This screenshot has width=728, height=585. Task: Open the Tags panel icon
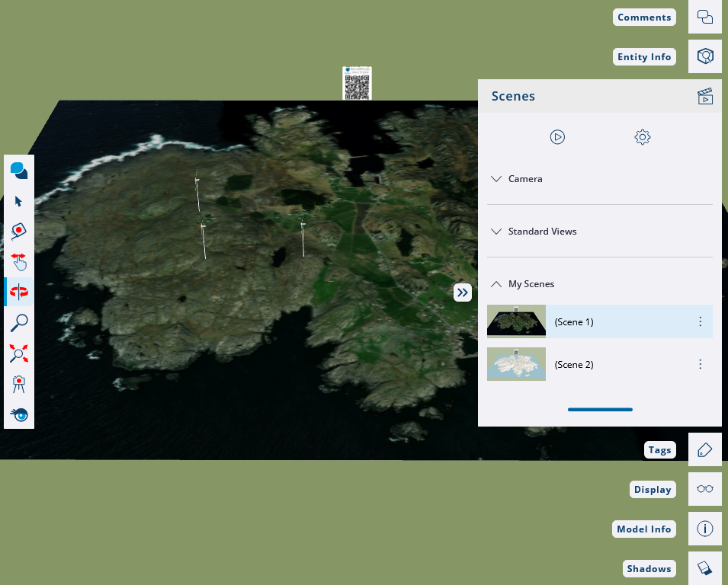(x=704, y=450)
